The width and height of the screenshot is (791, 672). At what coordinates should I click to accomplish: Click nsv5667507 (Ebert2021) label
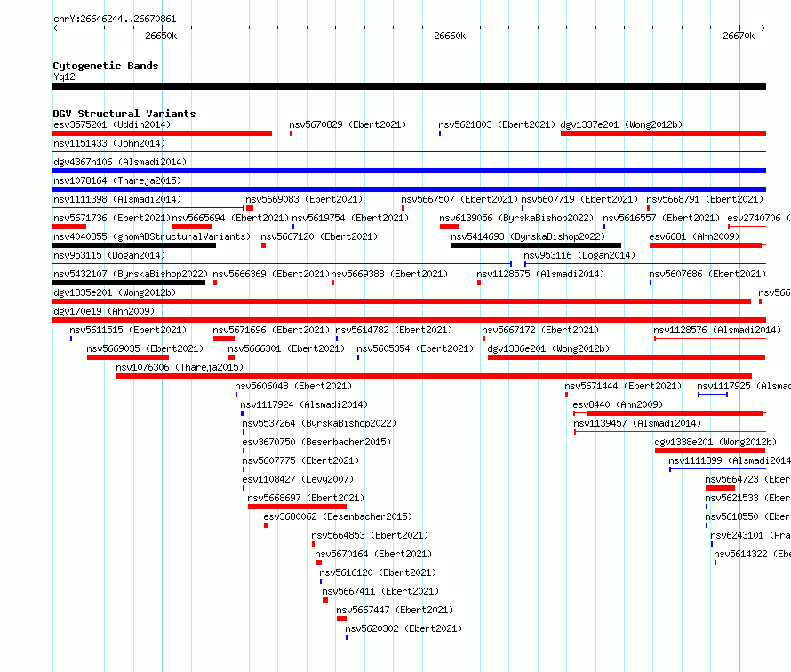pyautogui.click(x=459, y=199)
